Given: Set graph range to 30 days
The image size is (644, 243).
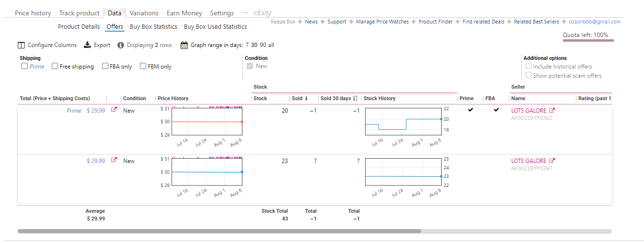Looking at the screenshot, I should [254, 45].
